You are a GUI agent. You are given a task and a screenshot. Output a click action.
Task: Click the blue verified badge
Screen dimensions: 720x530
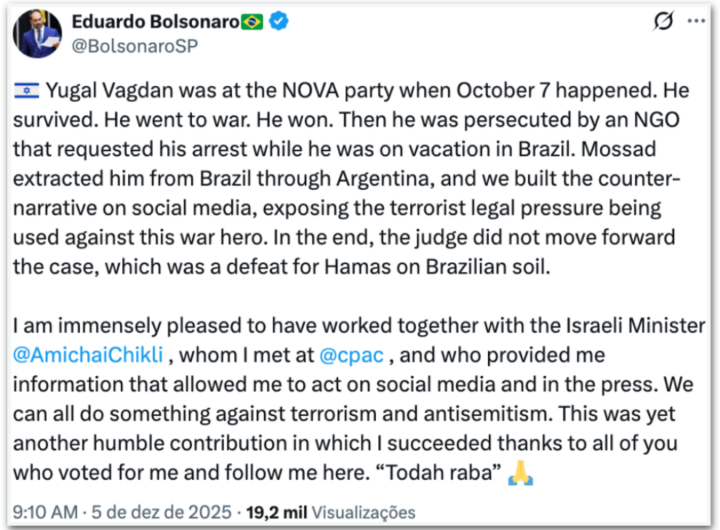[280, 22]
